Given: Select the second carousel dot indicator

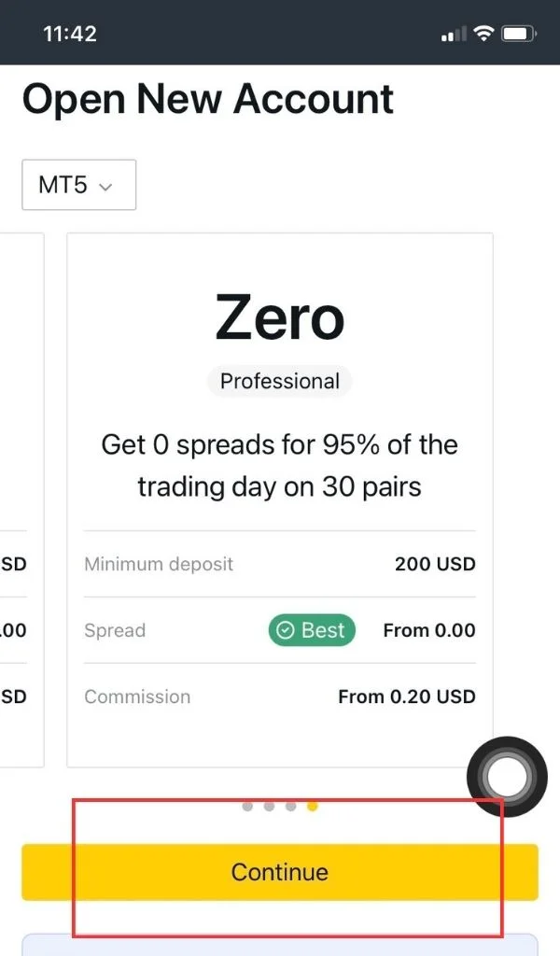Looking at the screenshot, I should click(x=268, y=806).
